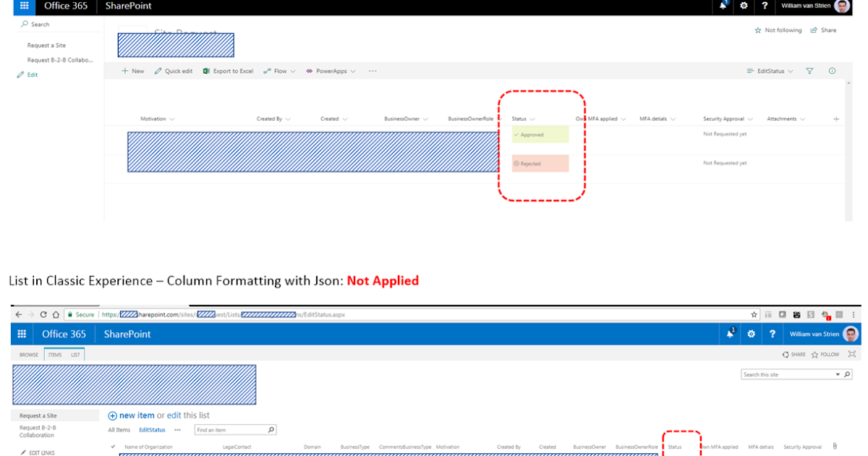Switch to the LIST ribbon tab
868x456 pixels.
point(75,354)
